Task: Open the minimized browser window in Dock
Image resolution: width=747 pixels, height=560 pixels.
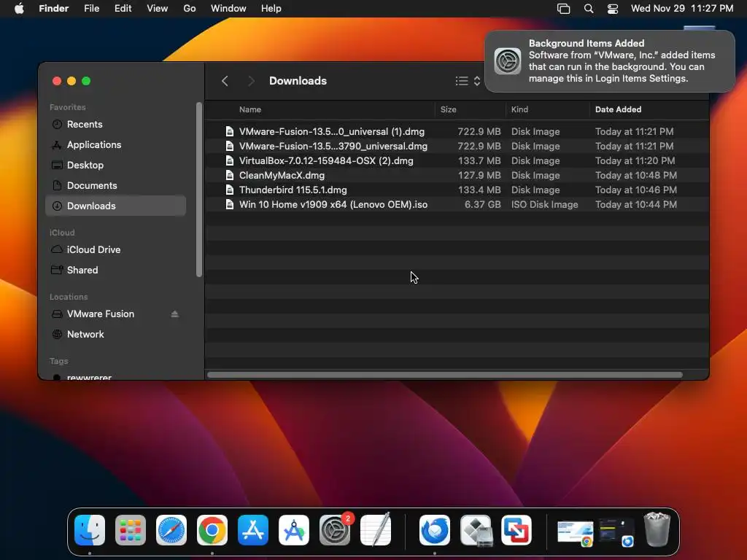Action: click(x=576, y=531)
